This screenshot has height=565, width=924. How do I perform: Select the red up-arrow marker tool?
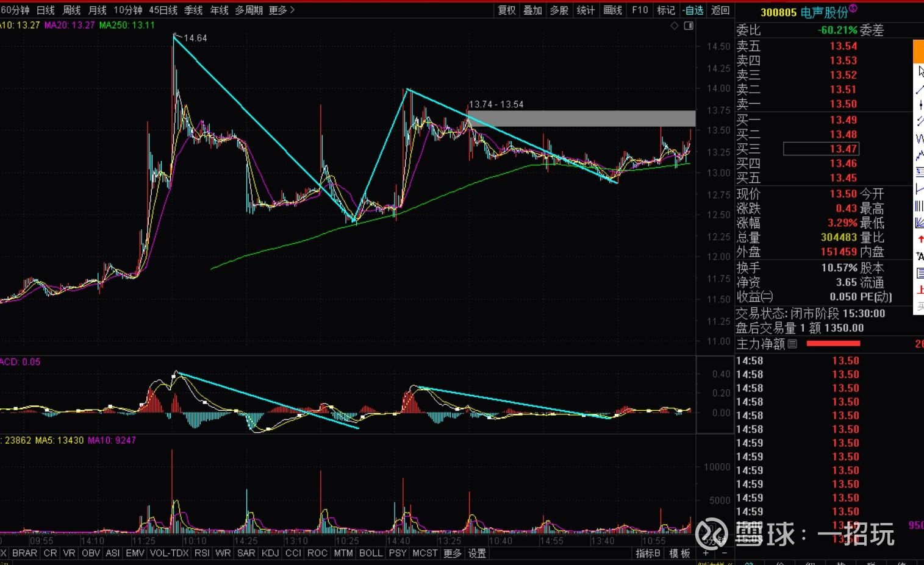920,240
